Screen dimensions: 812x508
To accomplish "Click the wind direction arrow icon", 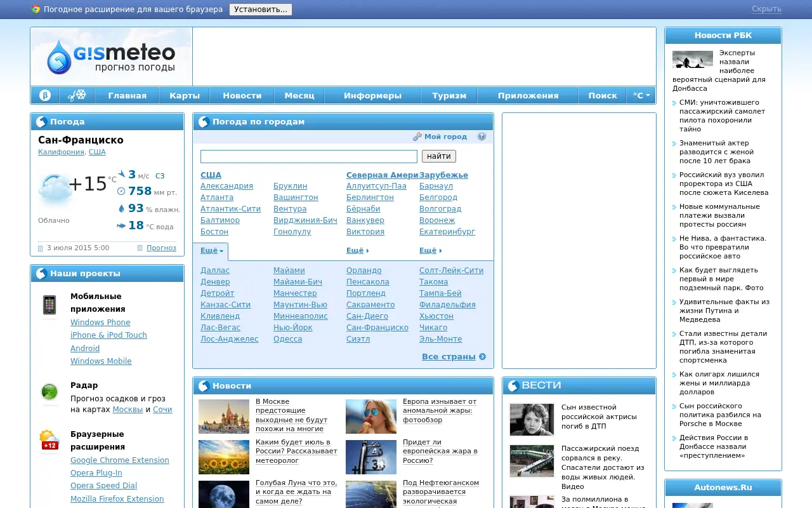I will tap(121, 174).
